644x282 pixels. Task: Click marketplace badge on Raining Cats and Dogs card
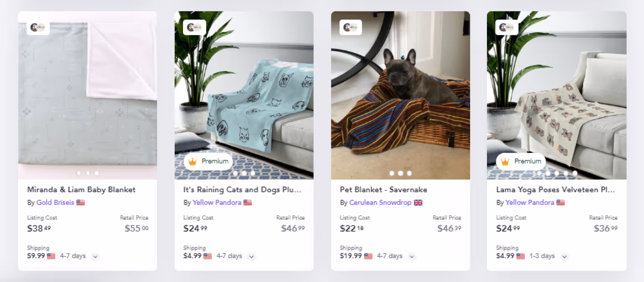[x=194, y=27]
